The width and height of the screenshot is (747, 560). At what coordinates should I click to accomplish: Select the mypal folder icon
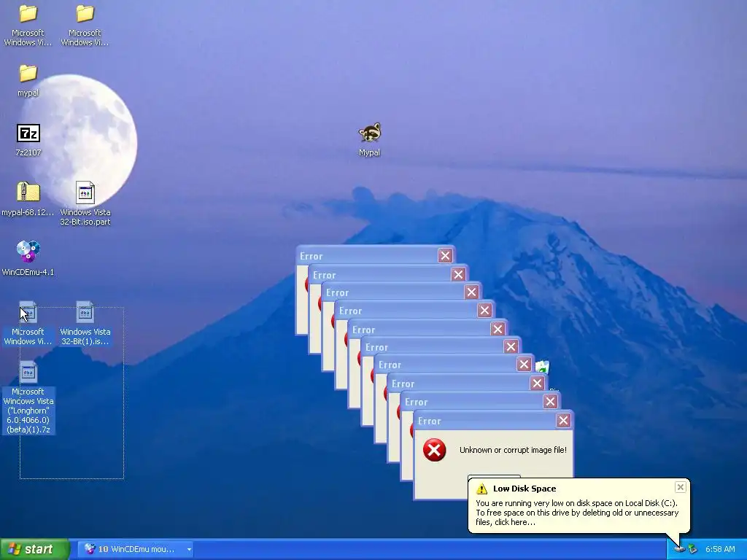coord(28,74)
